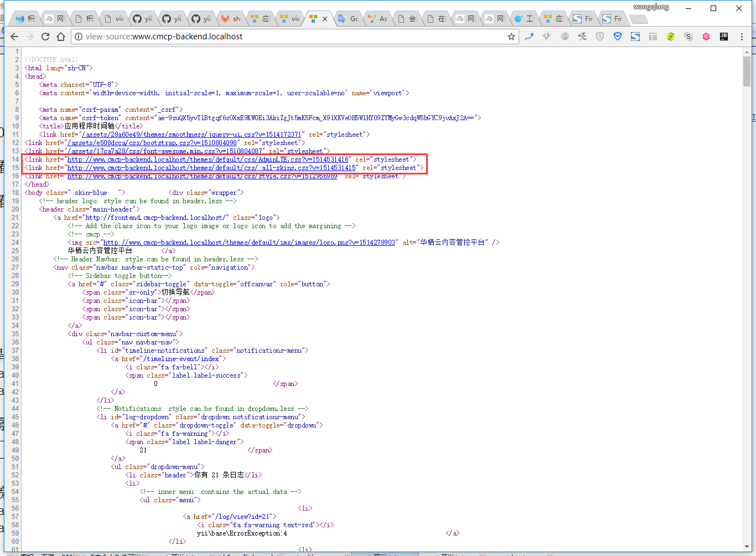The height and width of the screenshot is (556, 756).
Task: Close the currently active tab
Action: coord(325,18)
